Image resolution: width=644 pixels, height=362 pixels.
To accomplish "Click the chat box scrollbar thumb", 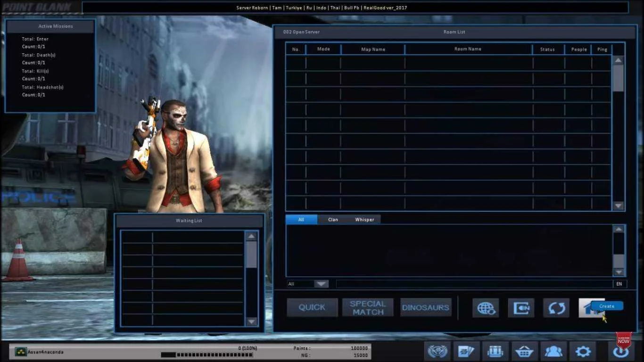I will point(619,261).
